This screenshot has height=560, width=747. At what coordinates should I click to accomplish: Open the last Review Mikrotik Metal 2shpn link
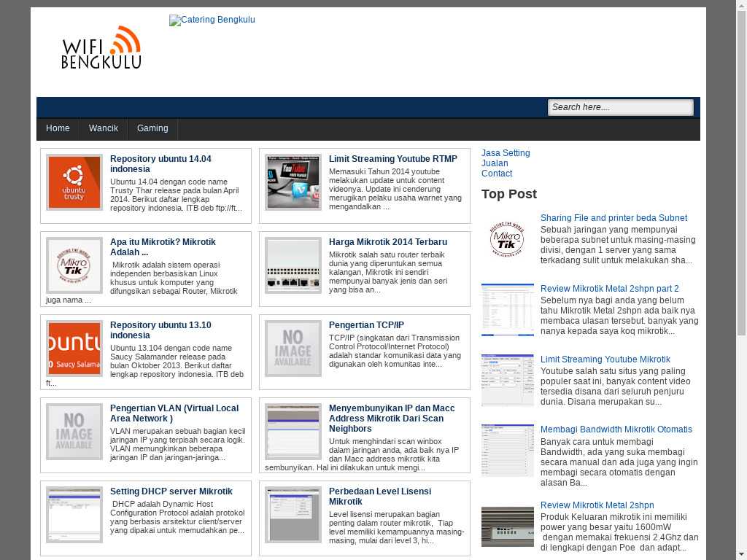click(x=597, y=505)
